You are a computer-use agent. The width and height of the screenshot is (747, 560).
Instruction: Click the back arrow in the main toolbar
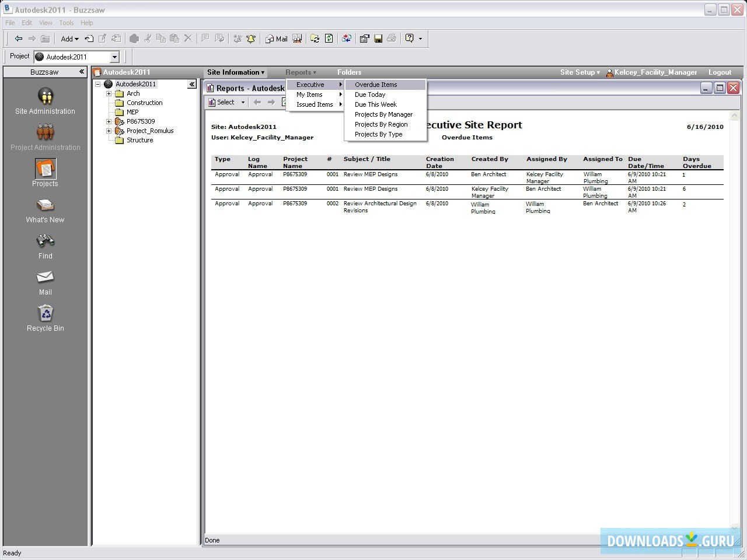[x=19, y=38]
